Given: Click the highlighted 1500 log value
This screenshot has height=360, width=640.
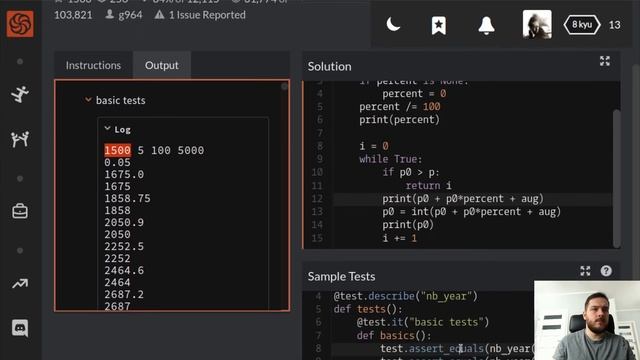Looking at the screenshot, I should point(118,150).
